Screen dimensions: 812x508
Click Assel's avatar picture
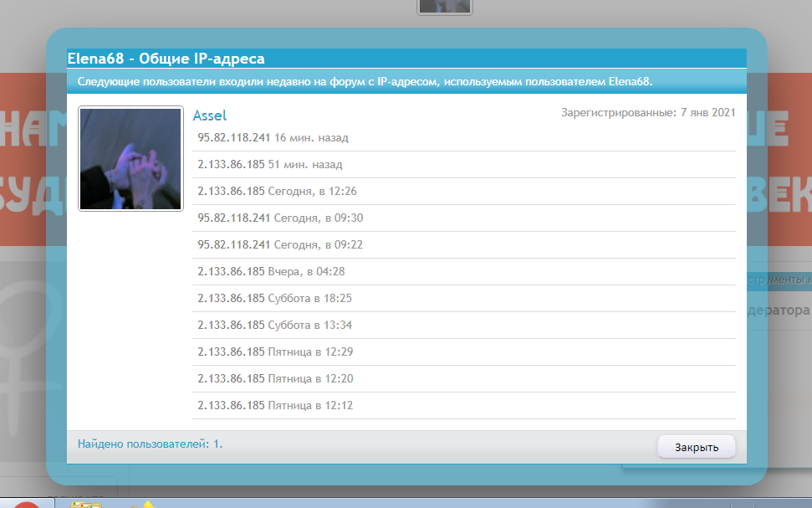point(130,159)
